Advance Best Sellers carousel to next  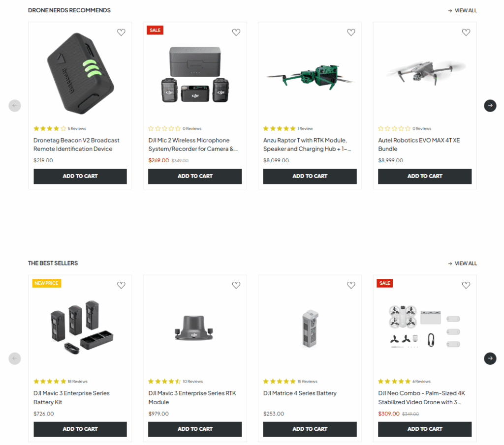coord(490,358)
